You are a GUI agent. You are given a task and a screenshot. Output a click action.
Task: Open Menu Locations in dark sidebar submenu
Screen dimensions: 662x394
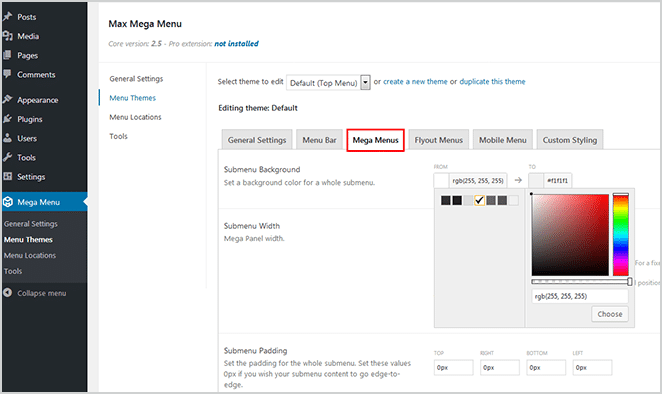(30, 255)
